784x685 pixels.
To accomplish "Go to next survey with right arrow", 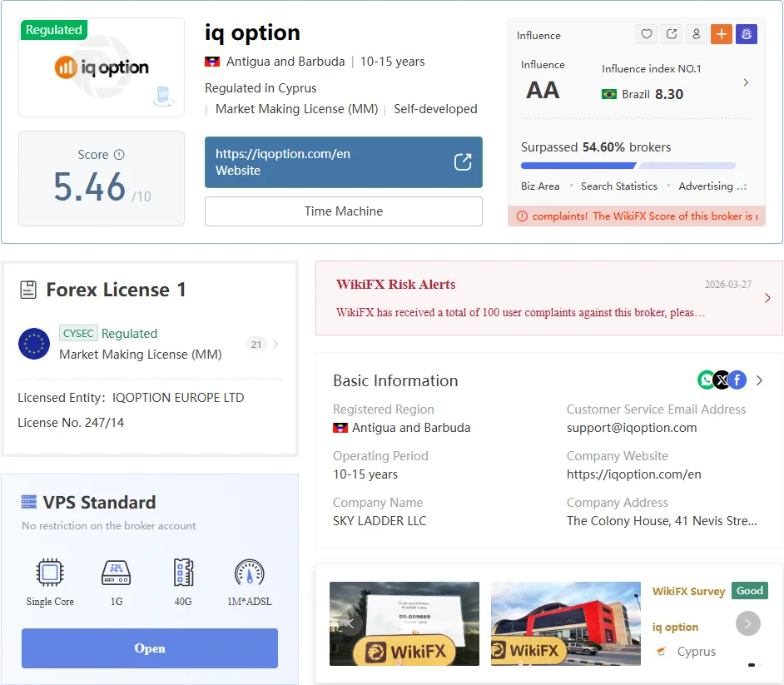I will coord(748,623).
